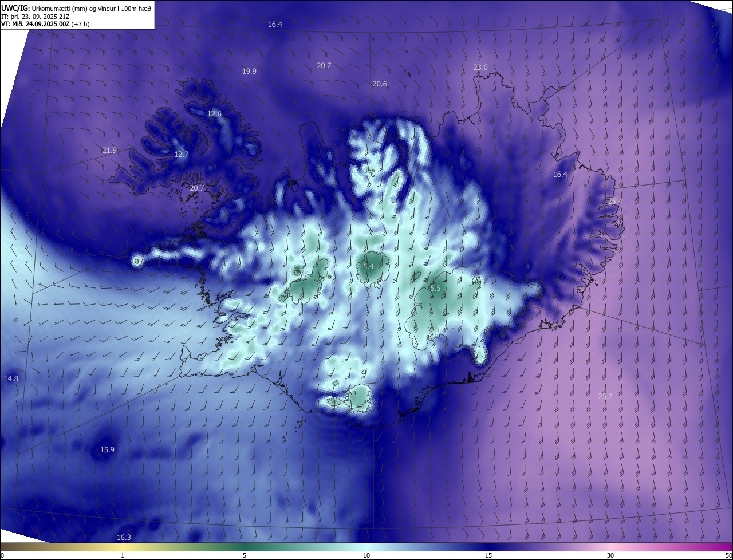This screenshot has width=733, height=560.
Task: Click the colorbar tick label 0
Action: pyautogui.click(x=2, y=556)
